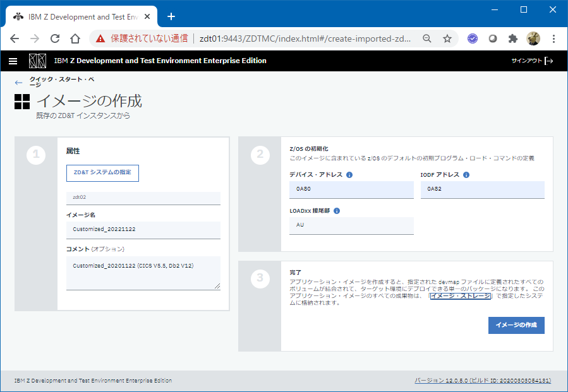Click the イメージの作成 page heading
568x392 pixels.
(x=89, y=101)
